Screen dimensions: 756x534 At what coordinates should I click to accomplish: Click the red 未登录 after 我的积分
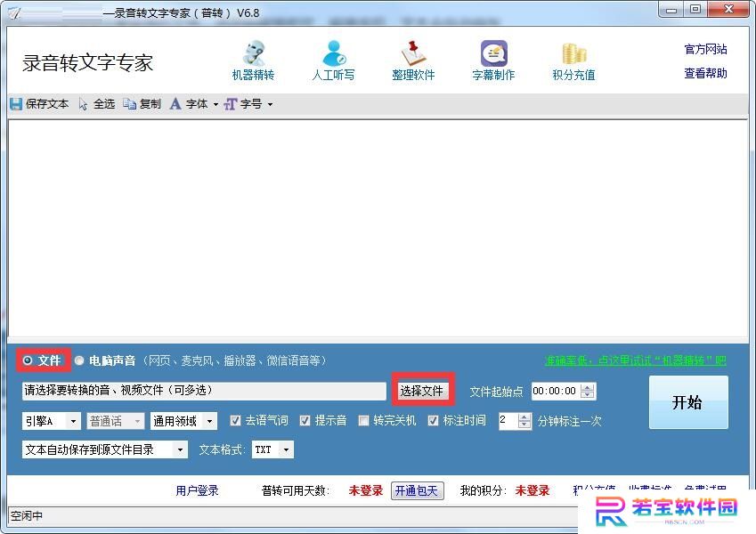(532, 490)
